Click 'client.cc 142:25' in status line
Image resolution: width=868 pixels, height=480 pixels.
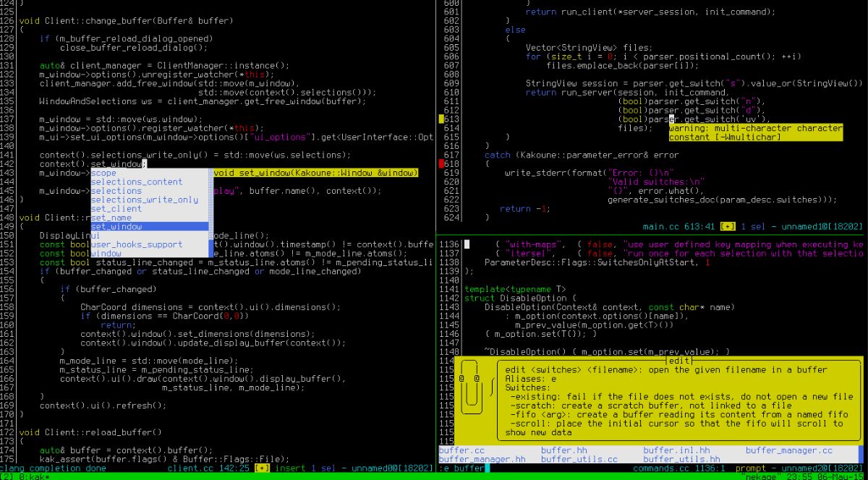208,468
